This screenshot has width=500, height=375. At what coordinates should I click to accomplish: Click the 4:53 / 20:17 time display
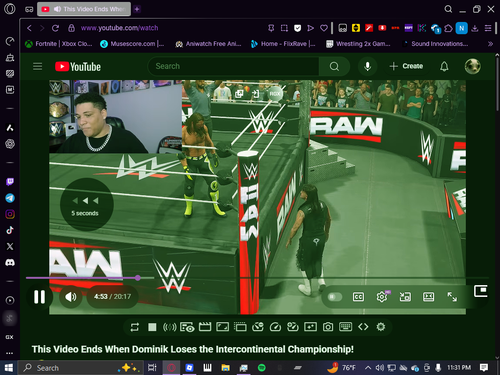pyautogui.click(x=112, y=297)
